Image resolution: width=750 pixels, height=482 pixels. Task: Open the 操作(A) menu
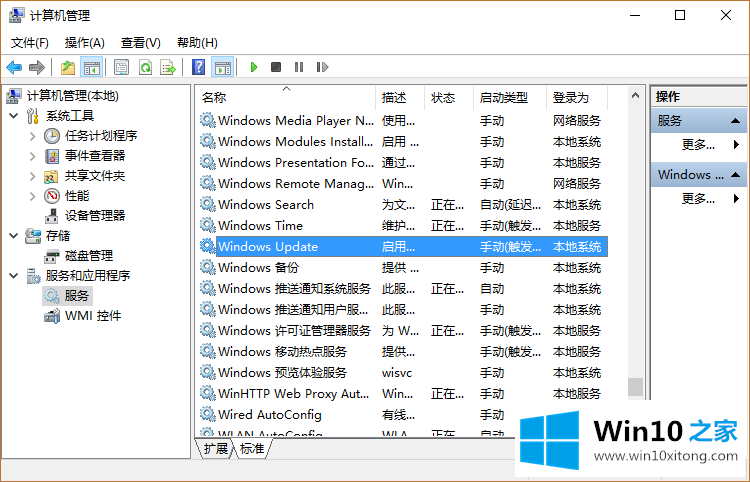pos(85,43)
